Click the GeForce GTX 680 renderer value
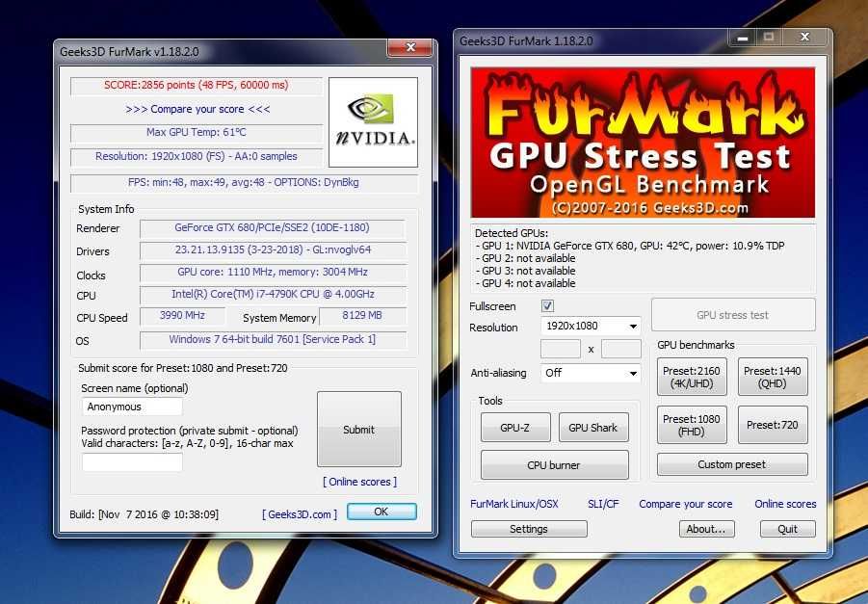 tap(273, 227)
